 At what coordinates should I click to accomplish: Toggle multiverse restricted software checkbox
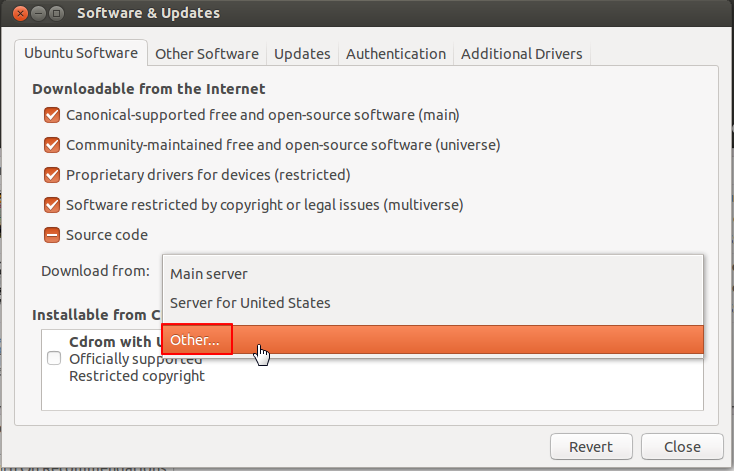52,206
